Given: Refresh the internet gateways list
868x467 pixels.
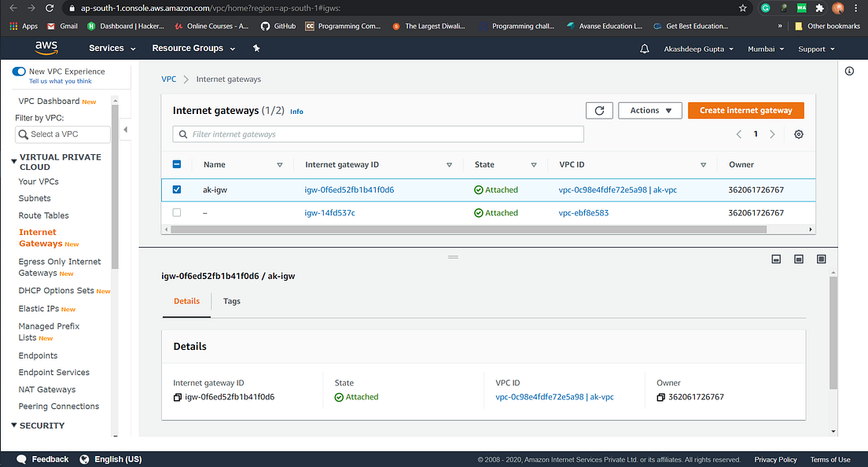Looking at the screenshot, I should (599, 110).
